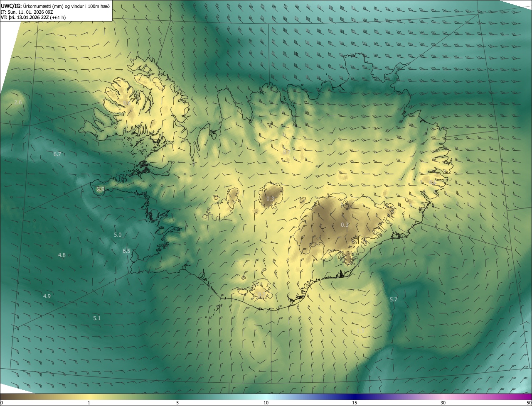Select the 4.8 value label
Image resolution: width=532 pixels, height=406 pixels.
pyautogui.click(x=62, y=255)
